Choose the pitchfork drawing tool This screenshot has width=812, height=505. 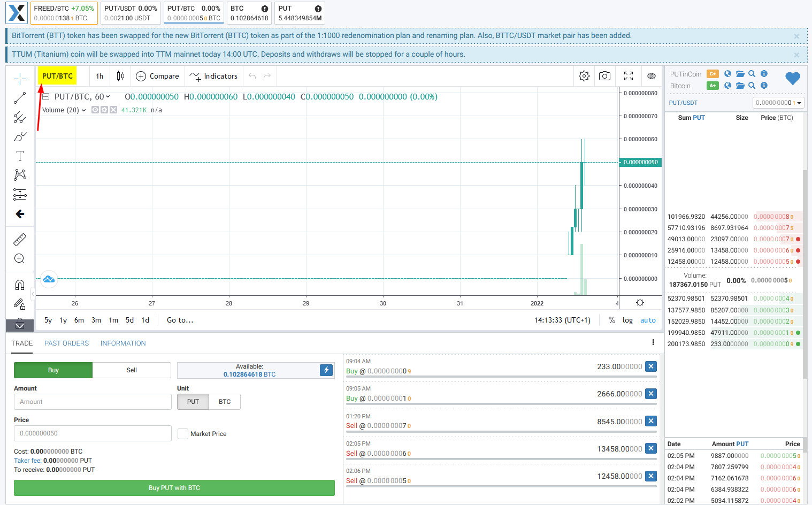[x=20, y=117]
